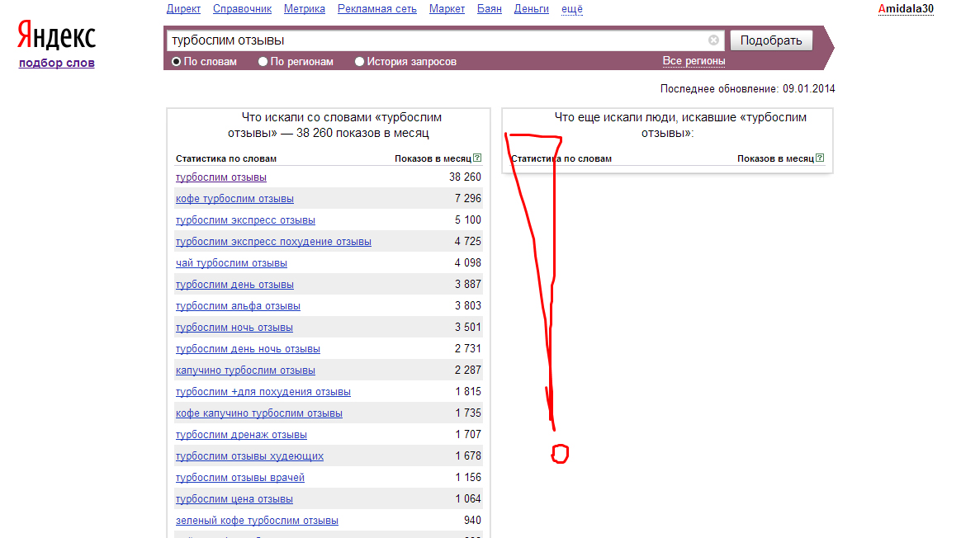Image resolution: width=980 pixels, height=538 pixels.
Task: Open the help icon next to left 'Показов в месяц'
Action: [x=477, y=158]
